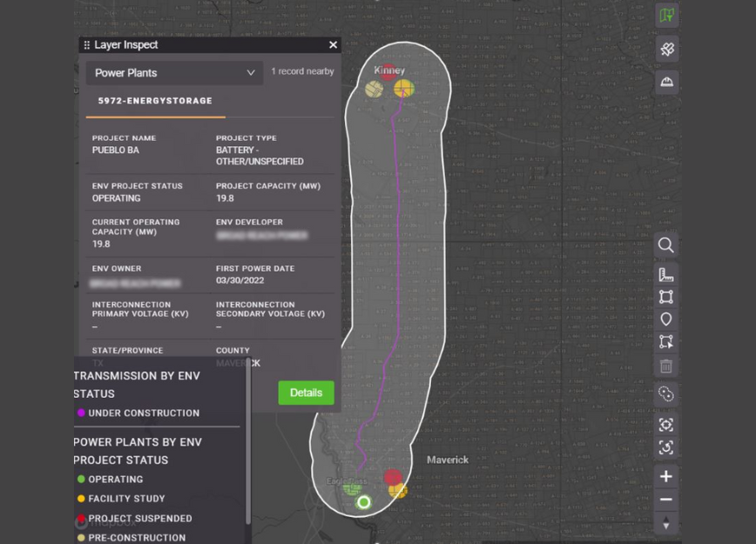This screenshot has height=544, width=756.
Task: Select the 5972-ENERGYSTORAGE tab
Action: 155,101
